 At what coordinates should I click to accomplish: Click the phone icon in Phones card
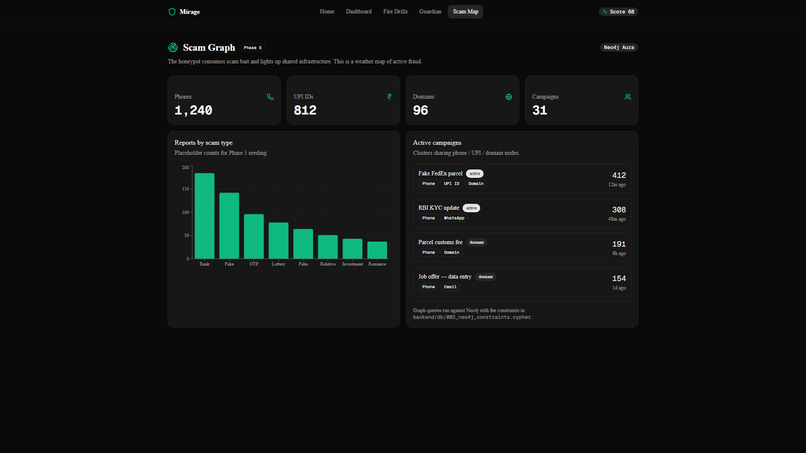(x=270, y=97)
